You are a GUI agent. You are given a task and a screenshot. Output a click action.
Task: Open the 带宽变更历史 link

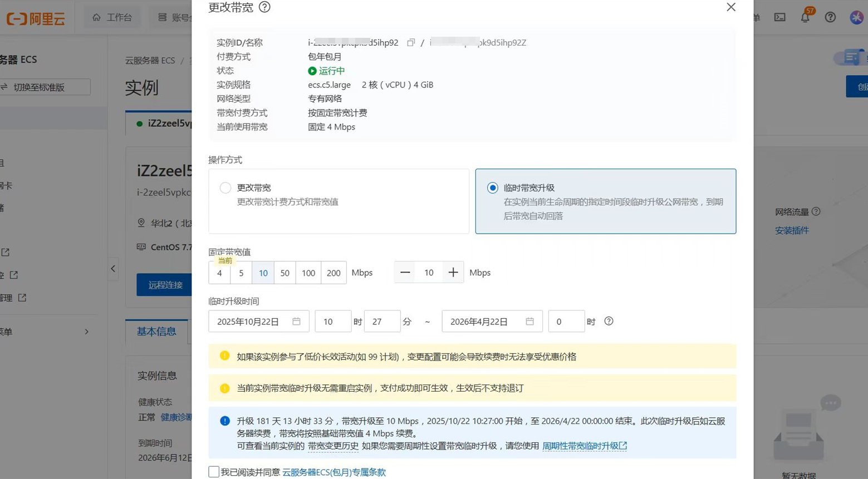pos(333,446)
